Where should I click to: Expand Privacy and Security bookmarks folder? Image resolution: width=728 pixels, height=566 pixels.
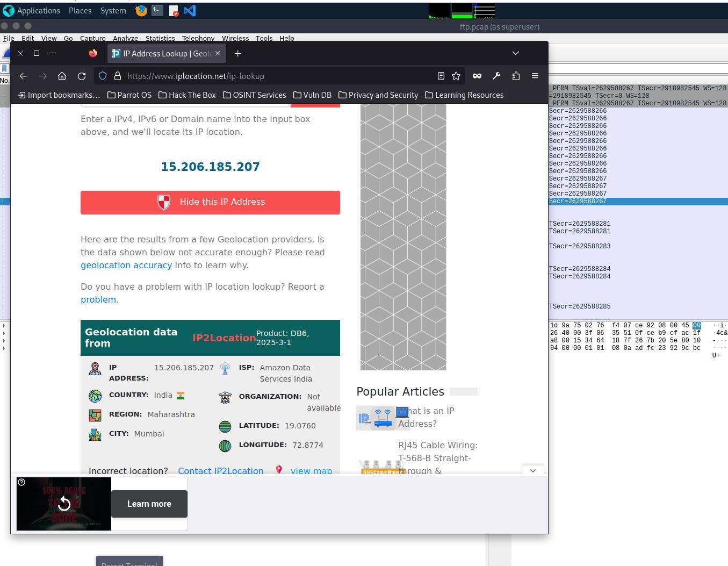[x=378, y=95]
